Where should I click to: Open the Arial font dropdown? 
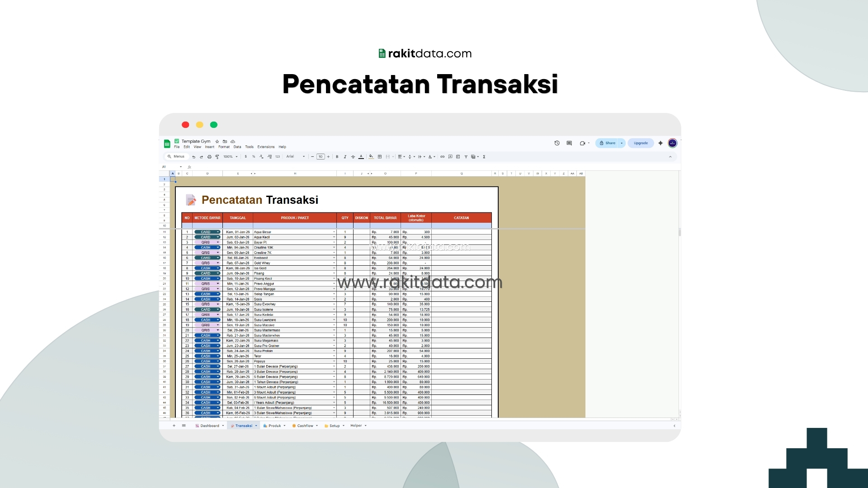[296, 157]
